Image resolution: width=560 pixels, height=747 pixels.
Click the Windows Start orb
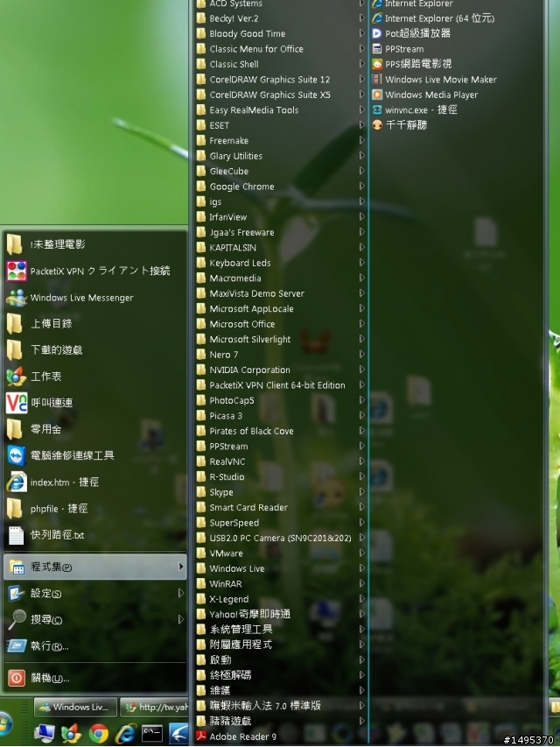[x=4, y=723]
